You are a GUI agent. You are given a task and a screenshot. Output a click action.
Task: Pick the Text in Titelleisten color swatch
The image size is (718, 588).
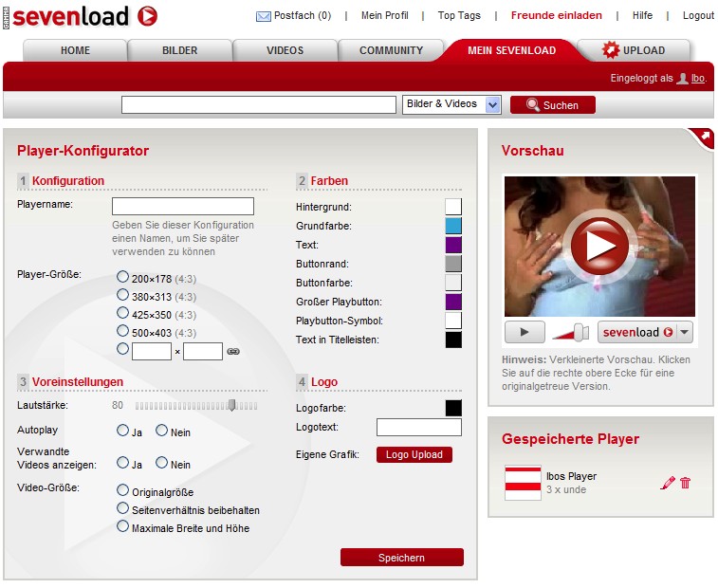[x=453, y=340]
